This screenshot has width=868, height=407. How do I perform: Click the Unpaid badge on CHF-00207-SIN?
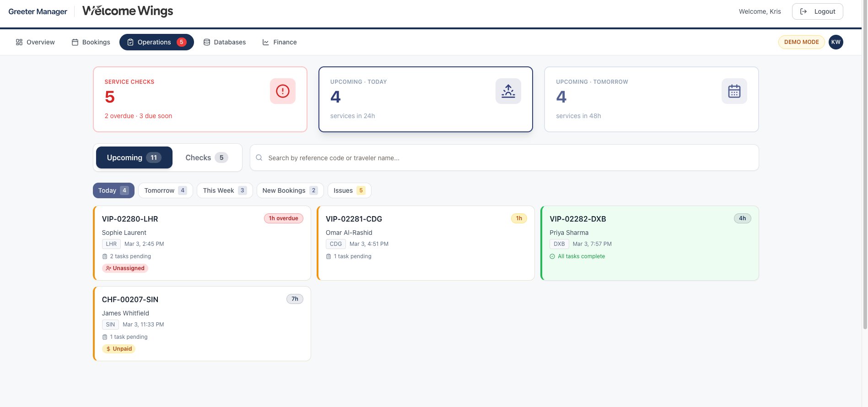(x=119, y=349)
